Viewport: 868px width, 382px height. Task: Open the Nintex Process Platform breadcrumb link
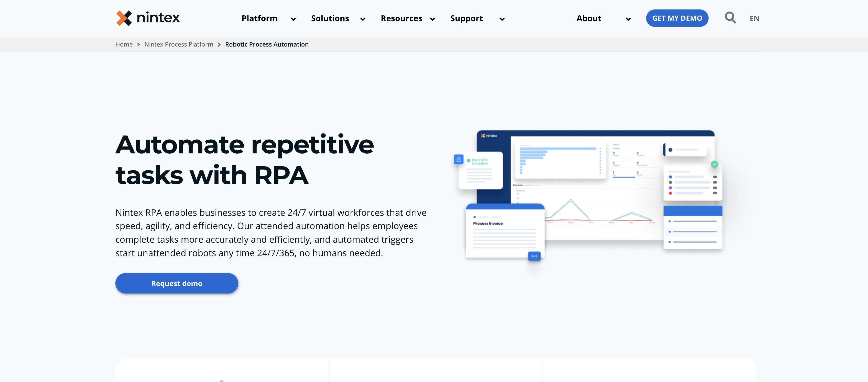(179, 44)
